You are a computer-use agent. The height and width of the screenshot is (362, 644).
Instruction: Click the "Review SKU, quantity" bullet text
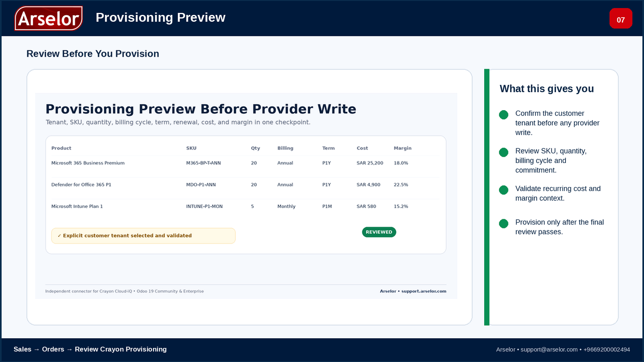coord(551,160)
